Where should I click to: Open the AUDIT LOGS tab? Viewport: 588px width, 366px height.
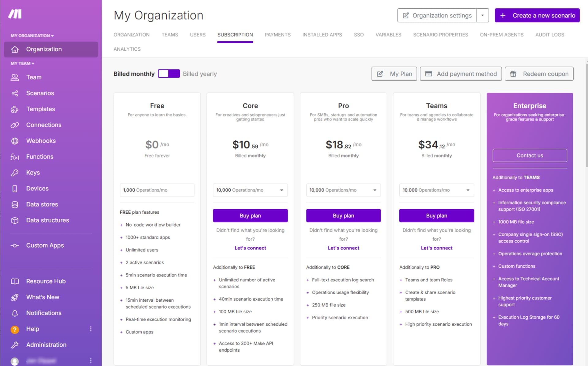[550, 35]
